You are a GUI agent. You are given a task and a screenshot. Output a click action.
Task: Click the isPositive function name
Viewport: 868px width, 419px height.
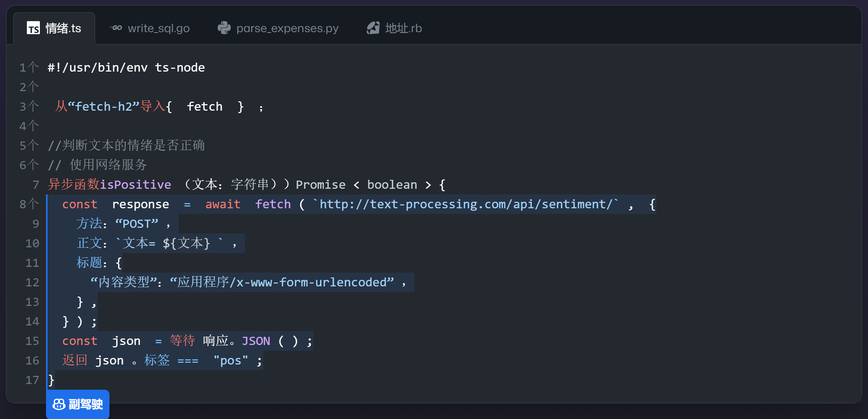(x=136, y=185)
